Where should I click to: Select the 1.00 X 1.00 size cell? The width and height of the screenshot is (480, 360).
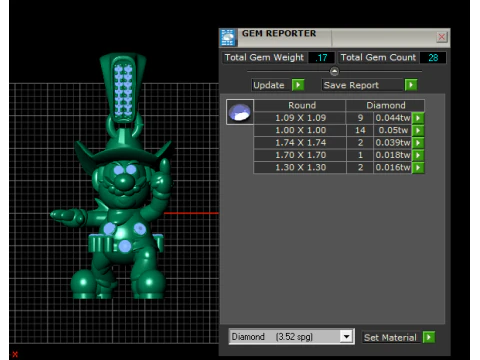point(300,130)
